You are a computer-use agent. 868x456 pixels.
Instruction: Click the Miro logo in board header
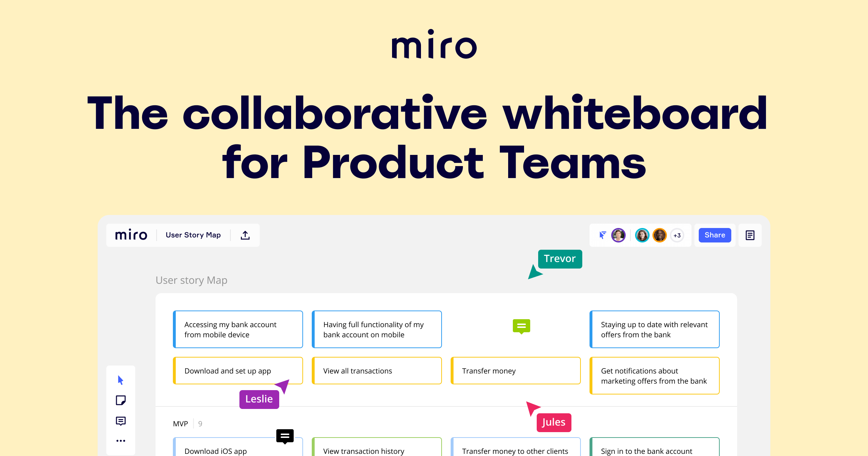tap(131, 235)
